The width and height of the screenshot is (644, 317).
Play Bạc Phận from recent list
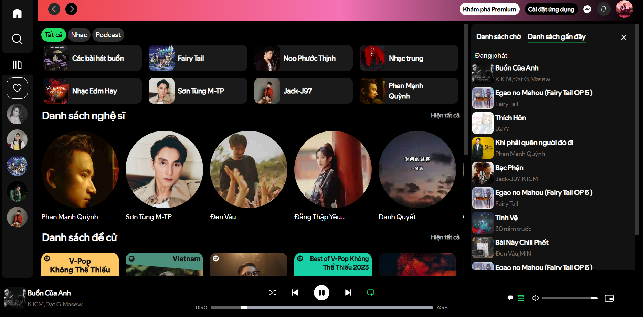point(553,173)
